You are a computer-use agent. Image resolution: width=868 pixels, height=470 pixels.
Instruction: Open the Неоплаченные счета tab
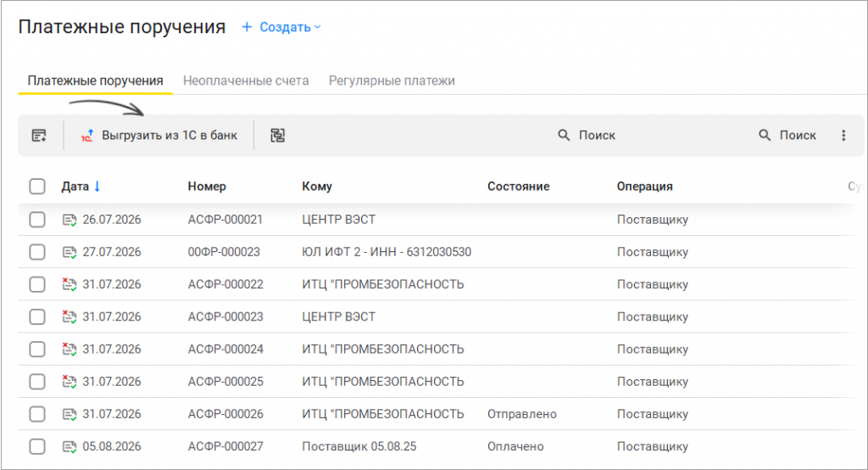[246, 81]
